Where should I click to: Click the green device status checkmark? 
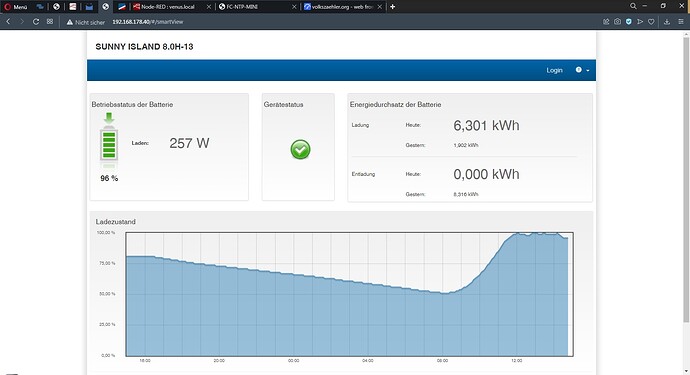(301, 150)
